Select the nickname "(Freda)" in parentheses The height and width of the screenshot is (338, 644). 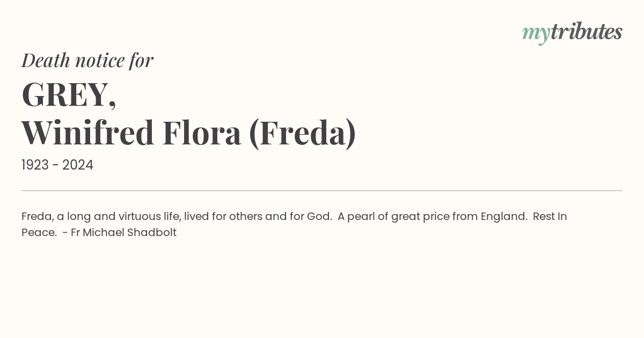tap(303, 133)
